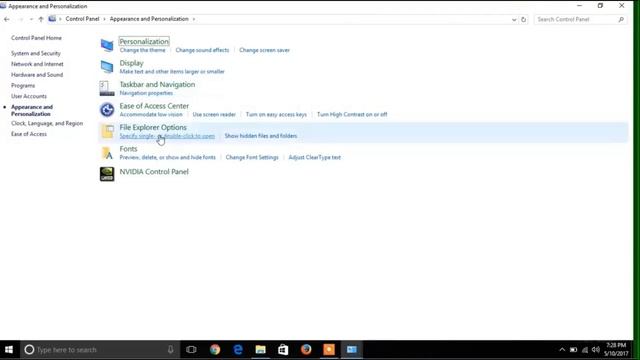
Task: Open File Explorer from taskbar
Action: click(x=260, y=350)
